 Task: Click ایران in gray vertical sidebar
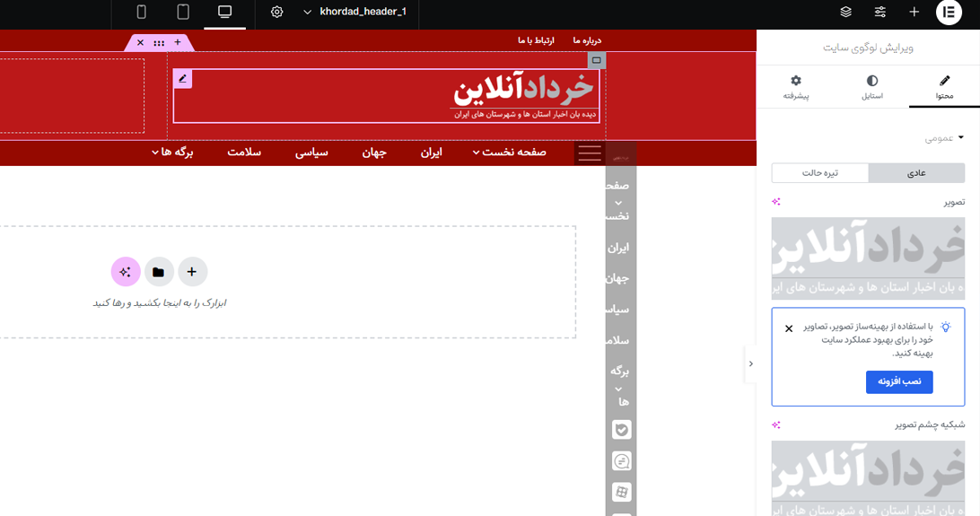[x=618, y=248]
